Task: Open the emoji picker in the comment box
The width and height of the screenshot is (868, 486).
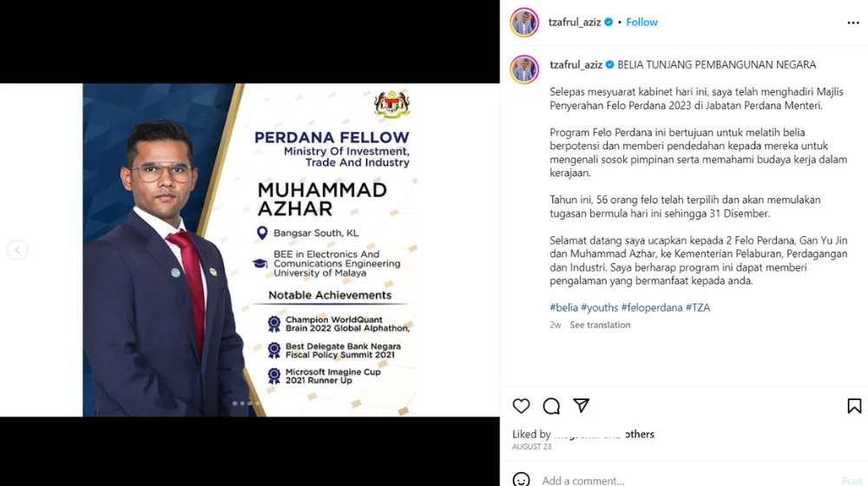Action: click(521, 479)
